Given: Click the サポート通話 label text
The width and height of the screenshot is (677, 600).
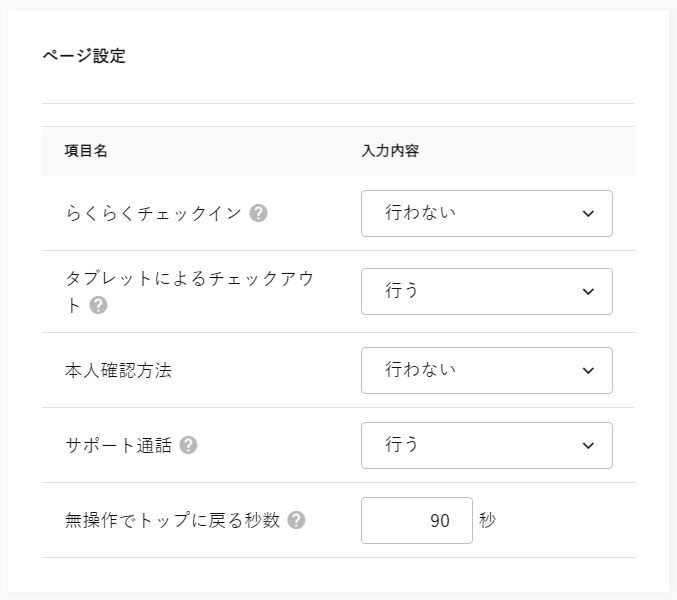Looking at the screenshot, I should [118, 445].
